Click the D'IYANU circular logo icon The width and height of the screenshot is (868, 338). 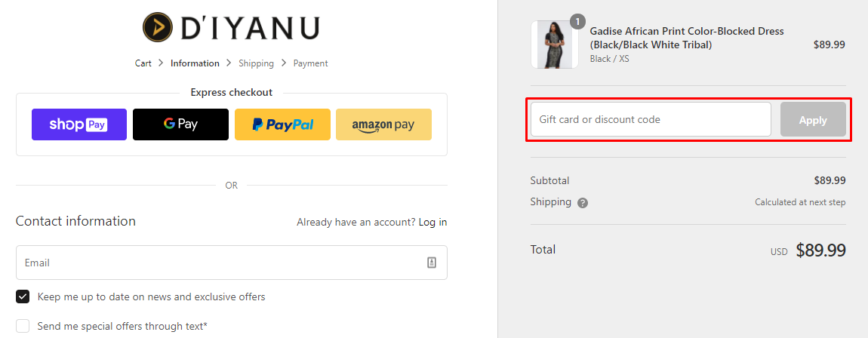tap(157, 27)
